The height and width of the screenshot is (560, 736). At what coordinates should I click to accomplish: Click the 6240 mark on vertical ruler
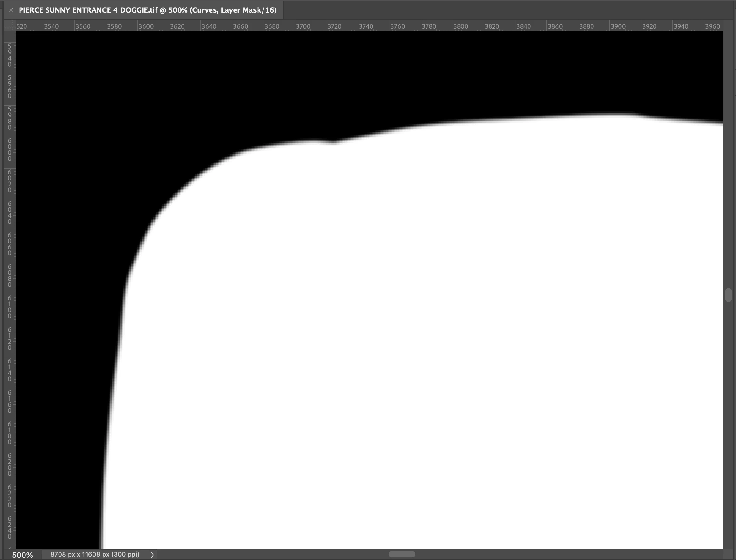point(10,527)
